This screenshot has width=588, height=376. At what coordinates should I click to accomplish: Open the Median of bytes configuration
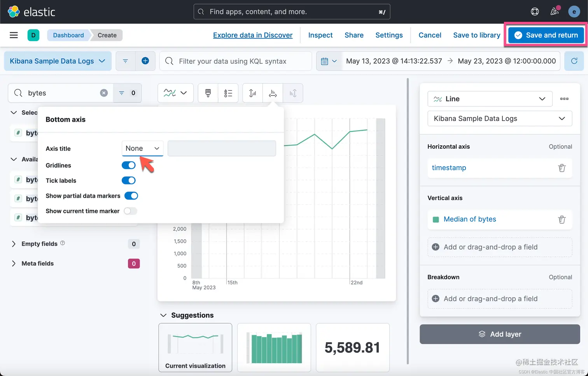click(470, 219)
